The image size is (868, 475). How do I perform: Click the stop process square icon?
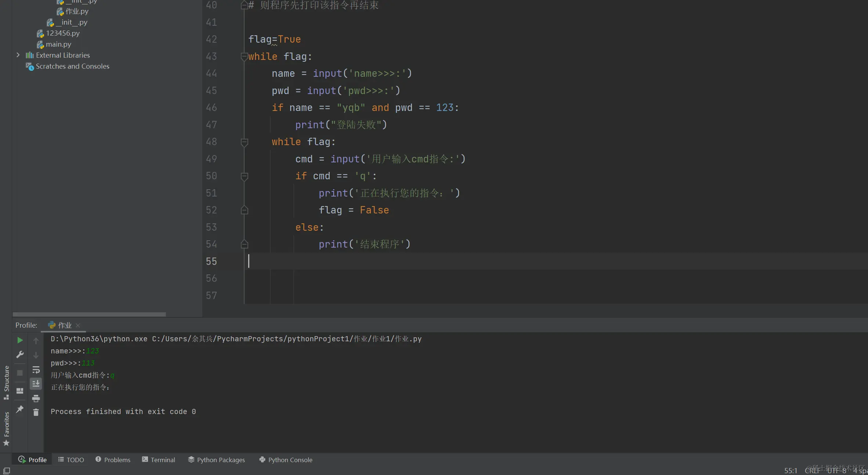20,373
